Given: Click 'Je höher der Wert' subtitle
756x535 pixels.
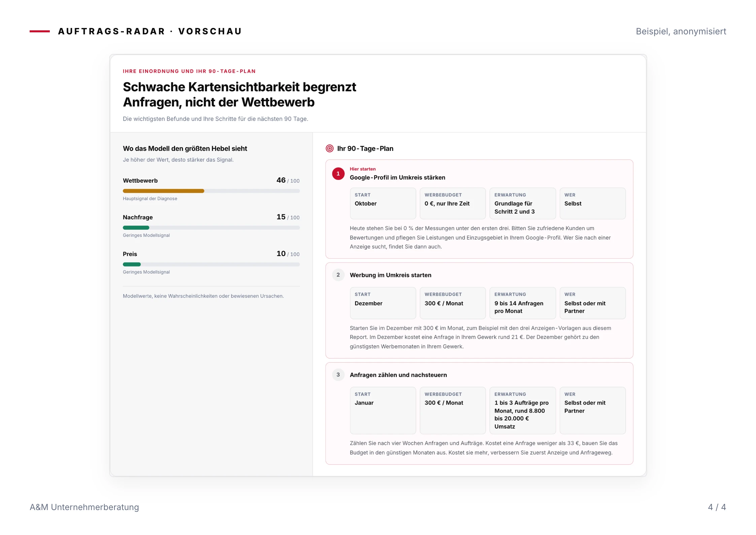Looking at the screenshot, I should click(x=178, y=160).
